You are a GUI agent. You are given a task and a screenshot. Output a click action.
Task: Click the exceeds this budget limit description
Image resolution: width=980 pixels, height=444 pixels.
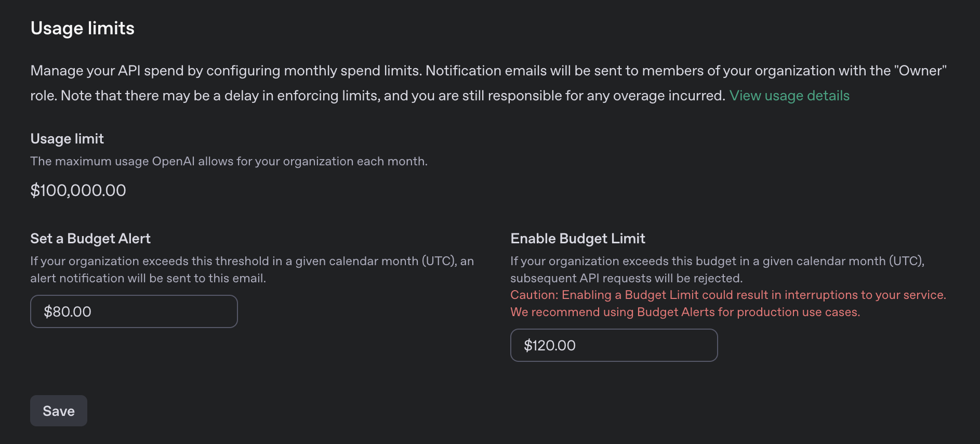pyautogui.click(x=717, y=261)
